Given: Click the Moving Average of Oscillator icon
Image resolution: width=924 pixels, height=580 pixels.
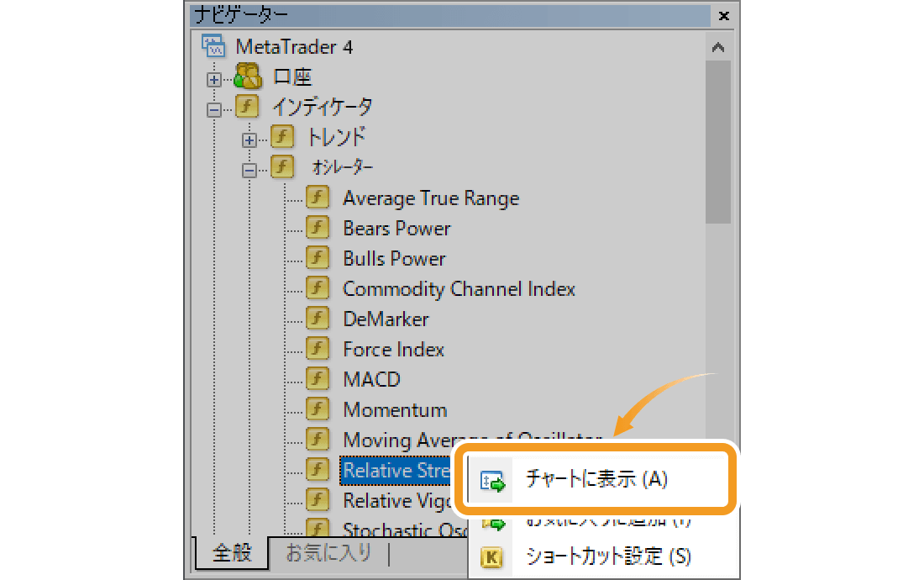Looking at the screenshot, I should coord(318,439).
